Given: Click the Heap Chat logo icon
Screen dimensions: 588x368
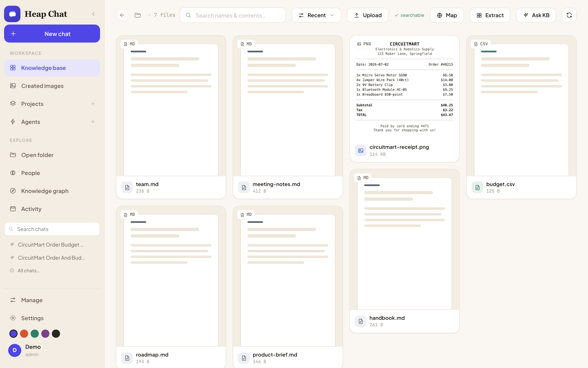Looking at the screenshot, I should [12, 14].
